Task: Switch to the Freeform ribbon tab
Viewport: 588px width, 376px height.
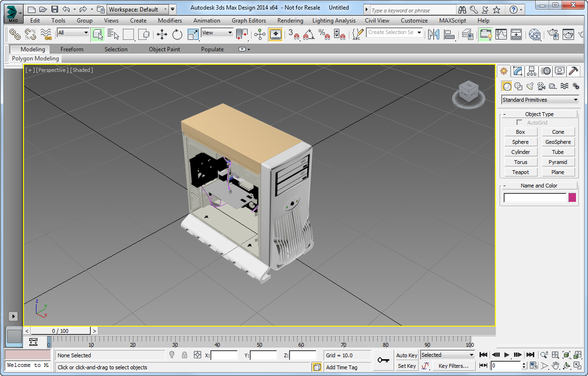Action: point(72,49)
